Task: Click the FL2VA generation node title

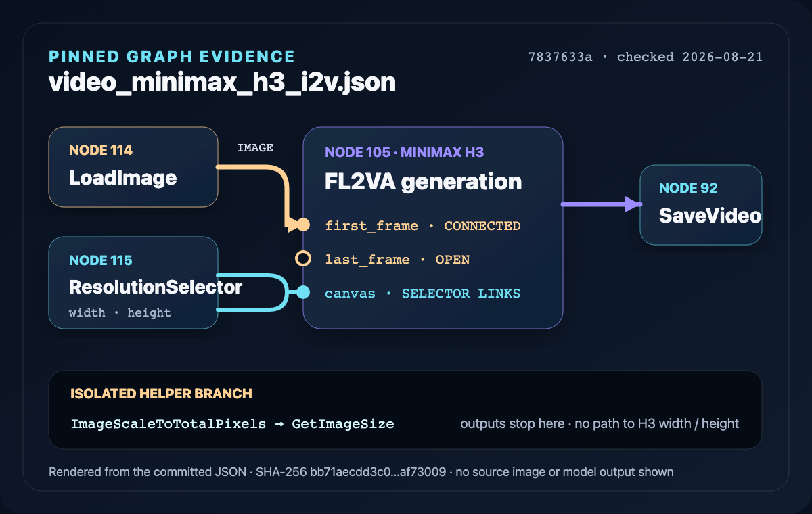Action: (424, 181)
